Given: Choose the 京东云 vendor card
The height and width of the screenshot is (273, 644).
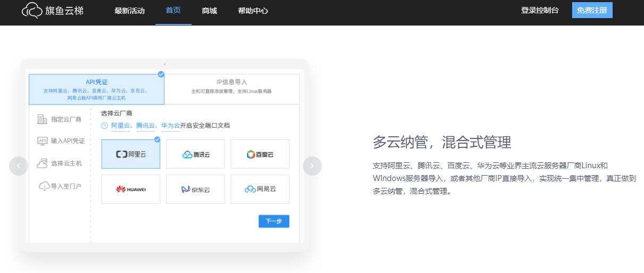Looking at the screenshot, I should pyautogui.click(x=195, y=189).
